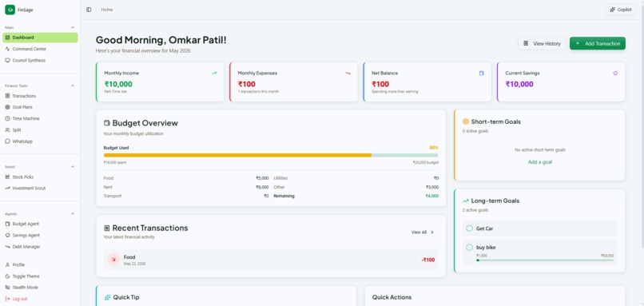The width and height of the screenshot is (644, 306).
Task: Click the Command Center pulse icon
Action: tap(7, 49)
